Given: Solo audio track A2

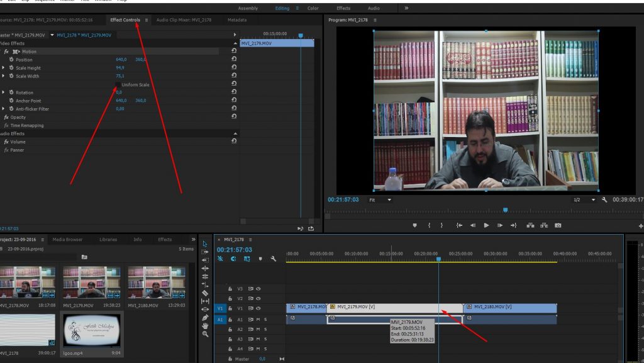Looking at the screenshot, I should (265, 329).
